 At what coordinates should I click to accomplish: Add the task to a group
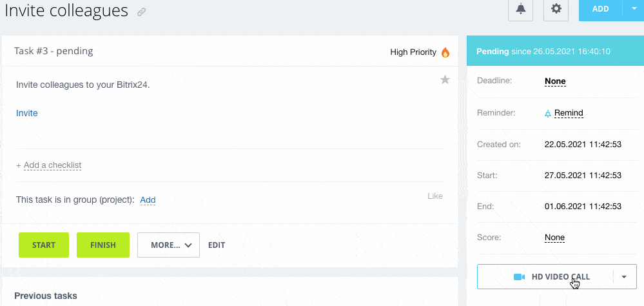point(148,200)
